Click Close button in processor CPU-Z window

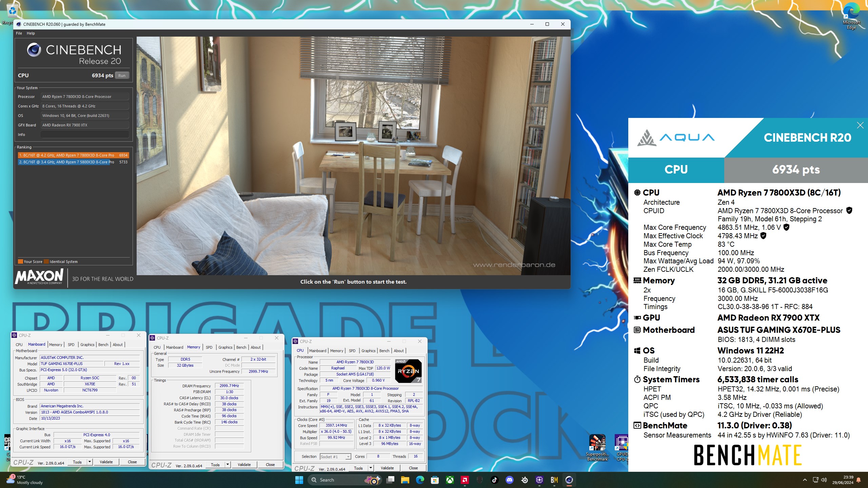click(413, 468)
